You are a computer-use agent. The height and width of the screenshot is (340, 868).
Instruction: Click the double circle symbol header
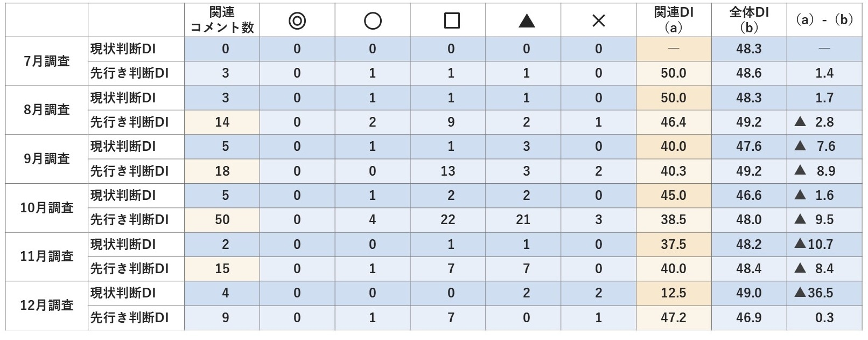297,21
